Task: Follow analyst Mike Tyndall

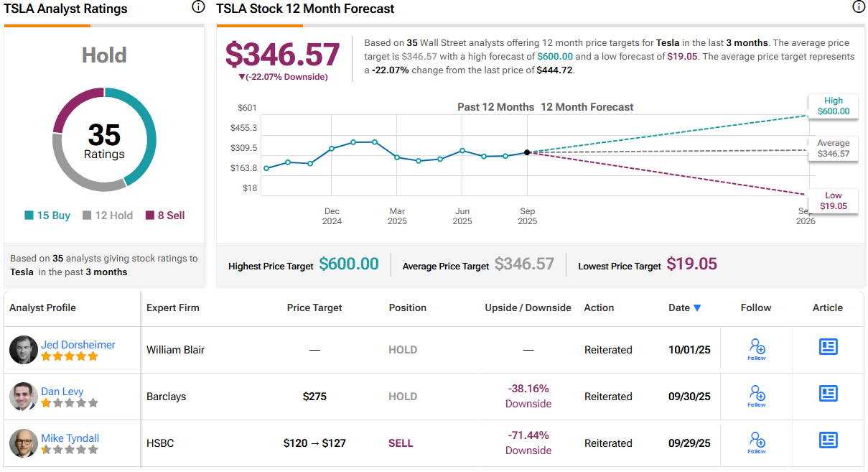Action: pyautogui.click(x=757, y=442)
